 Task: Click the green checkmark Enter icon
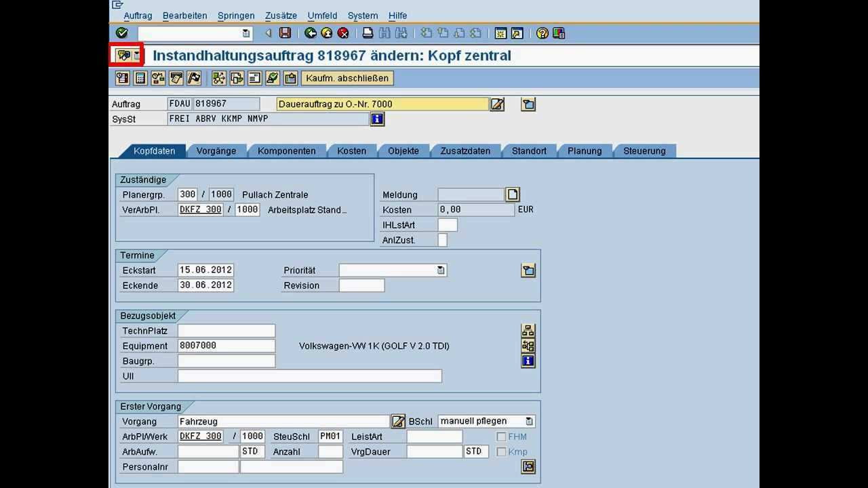121,33
